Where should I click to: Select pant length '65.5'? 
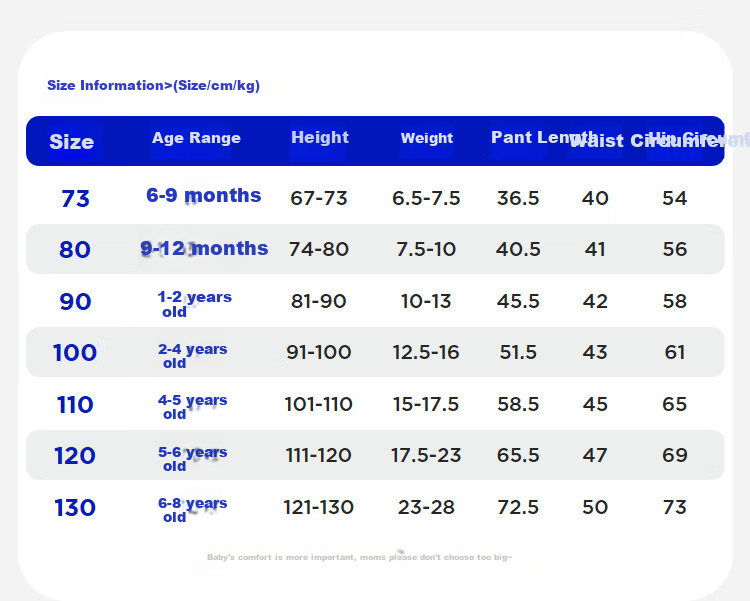(518, 455)
